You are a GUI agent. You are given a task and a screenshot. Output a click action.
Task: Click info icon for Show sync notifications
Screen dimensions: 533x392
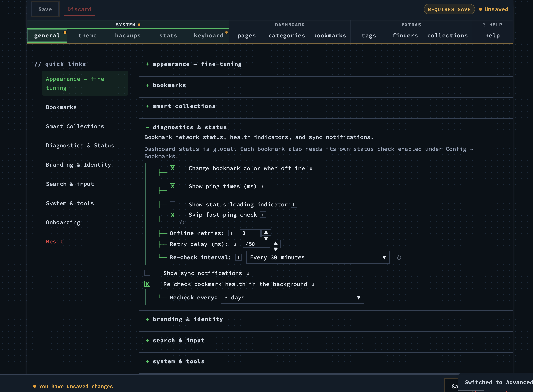coord(248,273)
